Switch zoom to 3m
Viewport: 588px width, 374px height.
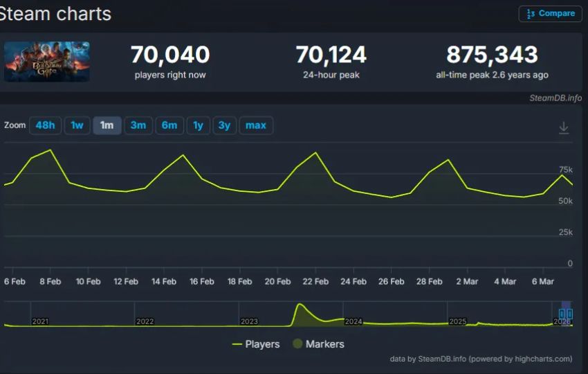(x=138, y=125)
